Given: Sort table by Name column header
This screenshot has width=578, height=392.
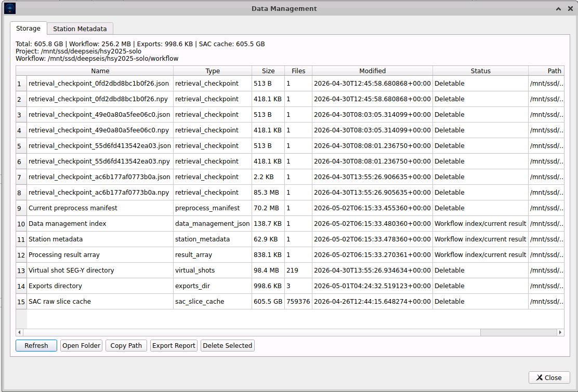Looking at the screenshot, I should click(100, 71).
